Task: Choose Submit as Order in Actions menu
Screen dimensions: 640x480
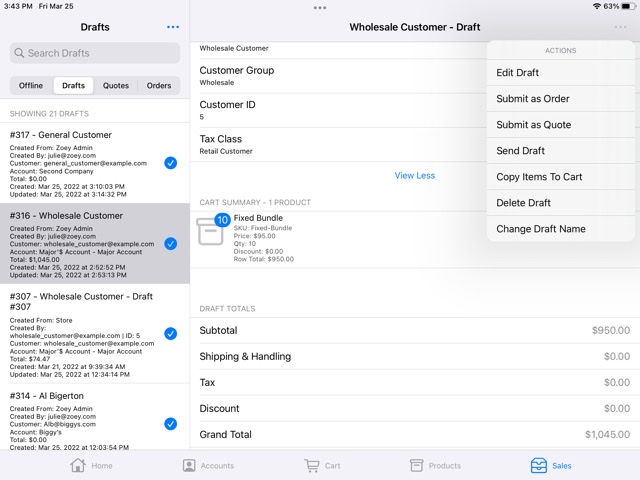Action: [560, 99]
